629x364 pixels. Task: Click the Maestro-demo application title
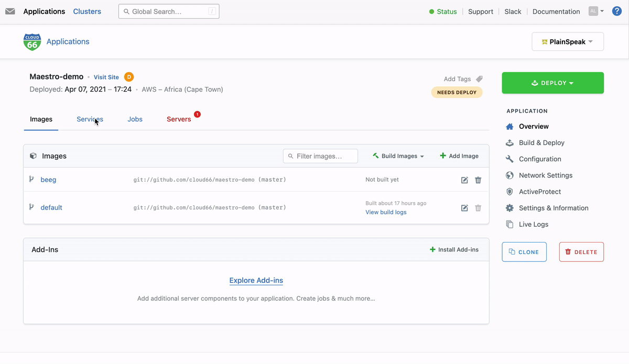57,76
